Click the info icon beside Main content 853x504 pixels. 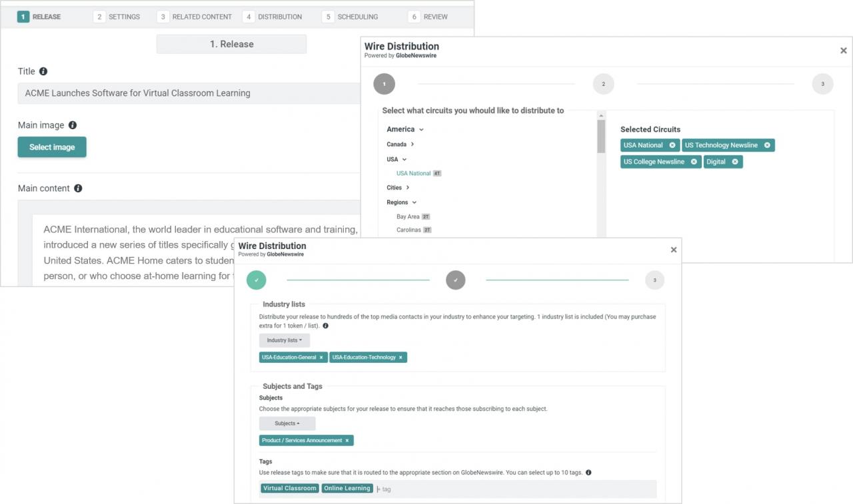pyautogui.click(x=78, y=188)
